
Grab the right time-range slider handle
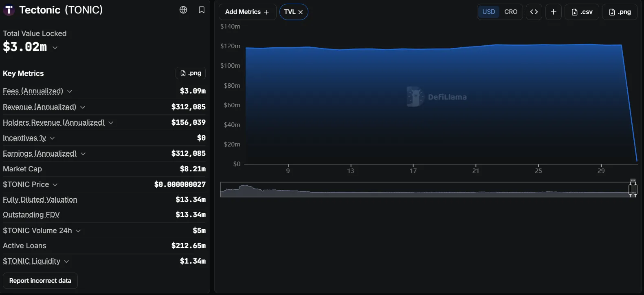[x=635, y=189]
